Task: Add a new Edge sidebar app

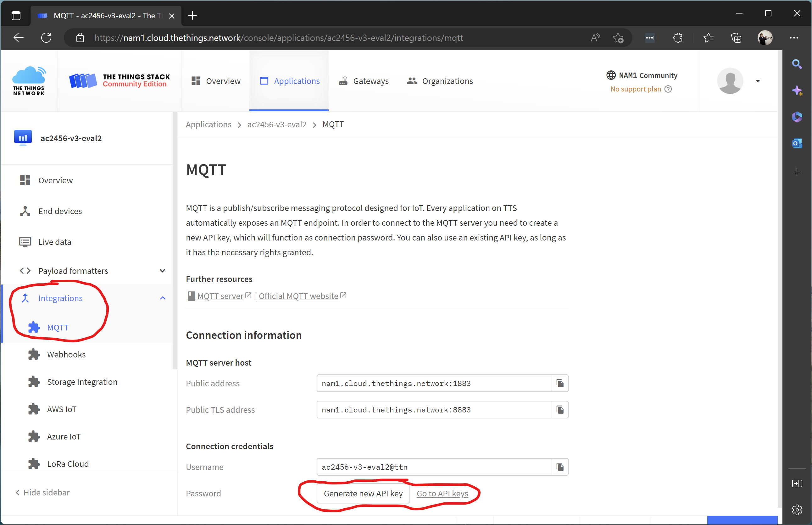Action: 797,172
